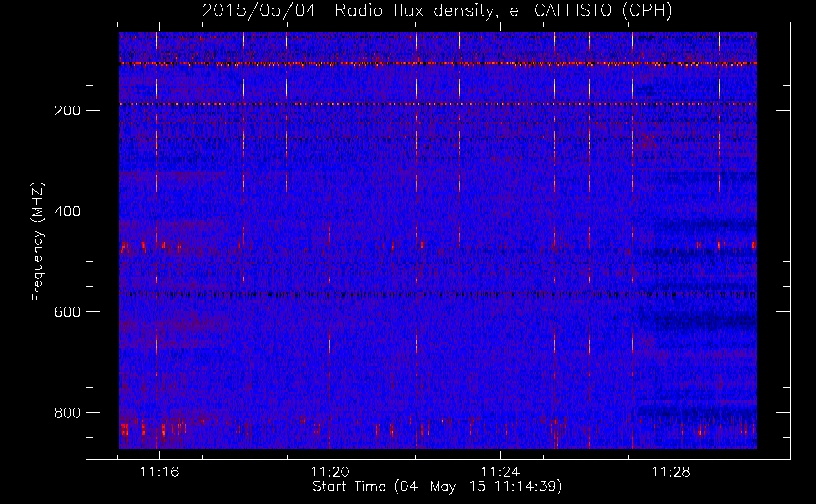Click the '11:24' time axis label

tap(500, 472)
